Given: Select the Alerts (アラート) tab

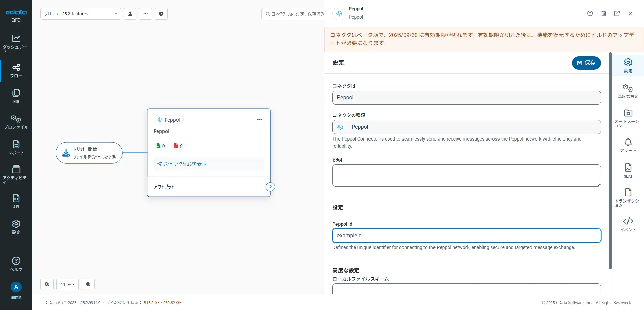Looking at the screenshot, I should coord(628,145).
